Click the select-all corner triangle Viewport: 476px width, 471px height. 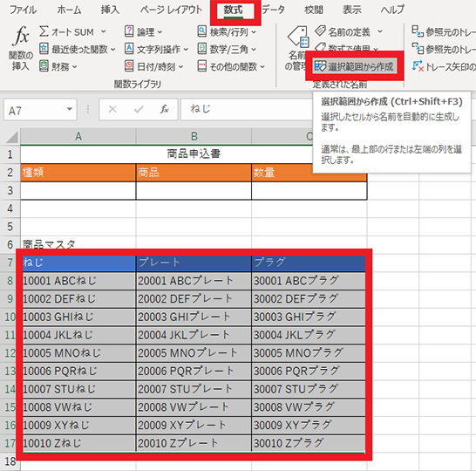[12, 137]
